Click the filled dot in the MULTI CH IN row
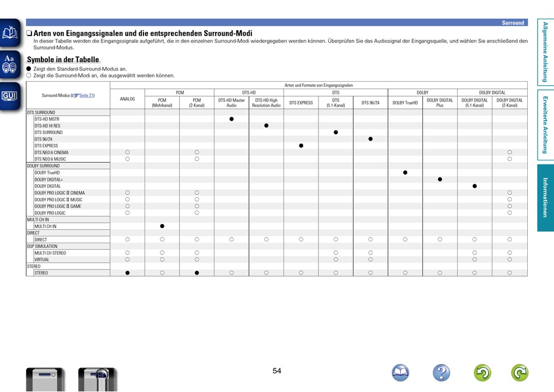The width and height of the screenshot is (554, 392). (162, 226)
